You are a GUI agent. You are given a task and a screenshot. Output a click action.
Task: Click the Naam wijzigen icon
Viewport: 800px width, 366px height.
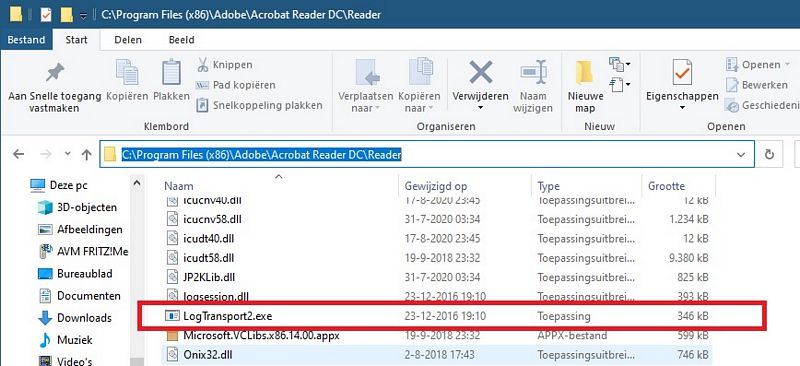point(533,72)
